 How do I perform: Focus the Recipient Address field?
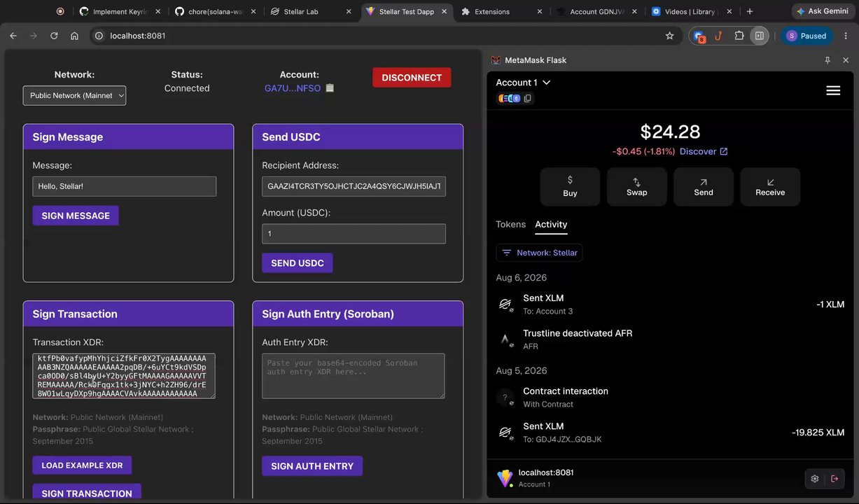click(354, 186)
